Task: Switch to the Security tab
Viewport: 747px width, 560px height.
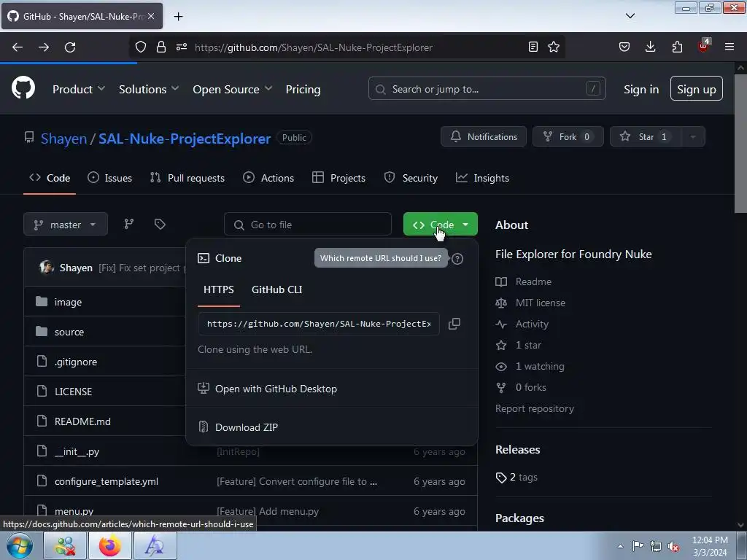Action: coord(411,178)
